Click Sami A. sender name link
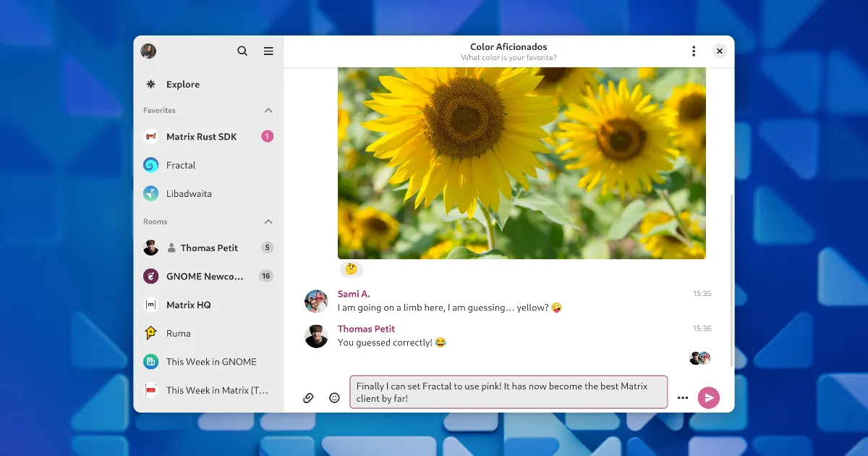This screenshot has width=868, height=456. [x=354, y=294]
